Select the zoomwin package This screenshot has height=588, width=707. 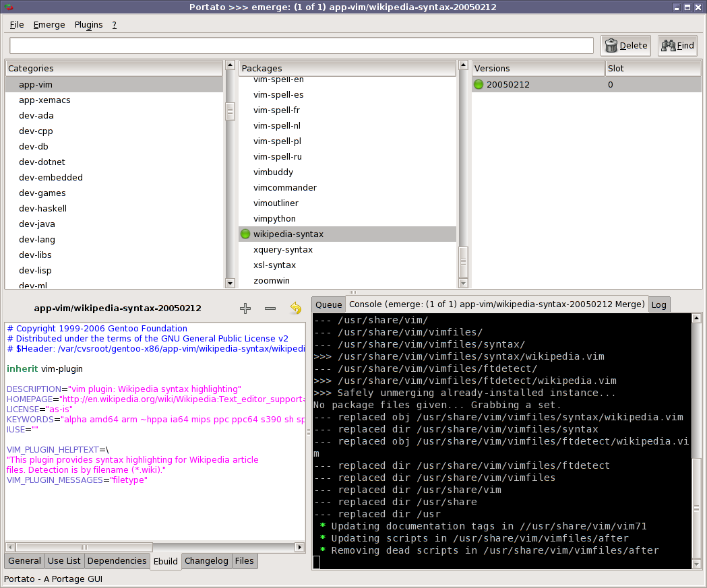click(x=347, y=280)
